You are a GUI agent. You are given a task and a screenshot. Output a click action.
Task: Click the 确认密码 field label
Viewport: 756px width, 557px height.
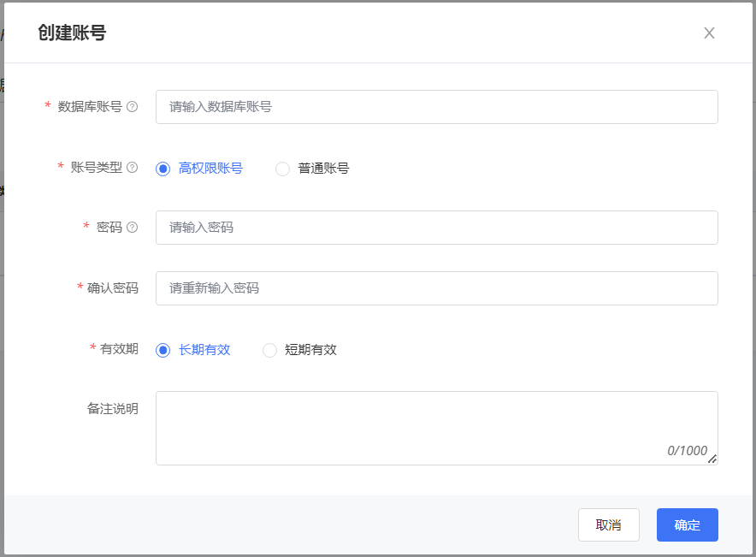pos(112,288)
